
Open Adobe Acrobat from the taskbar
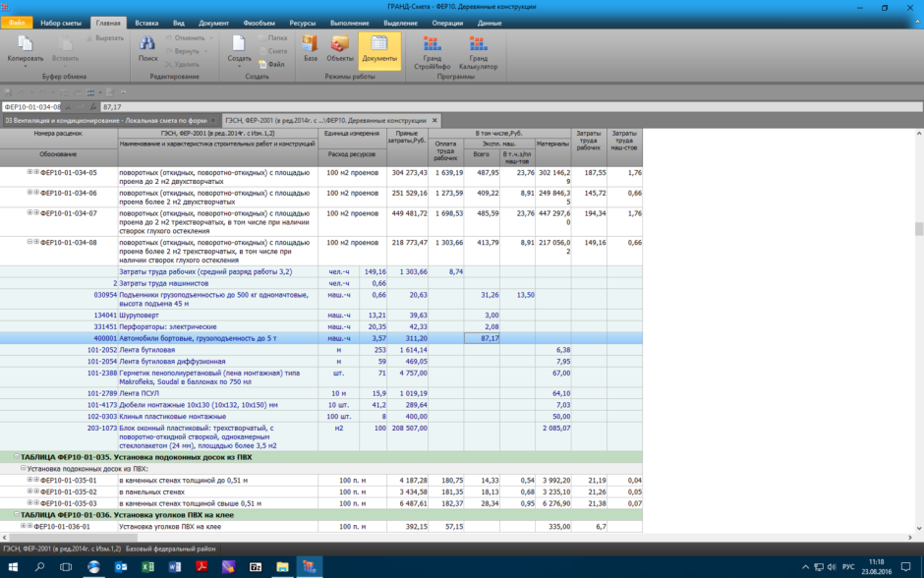(202, 567)
